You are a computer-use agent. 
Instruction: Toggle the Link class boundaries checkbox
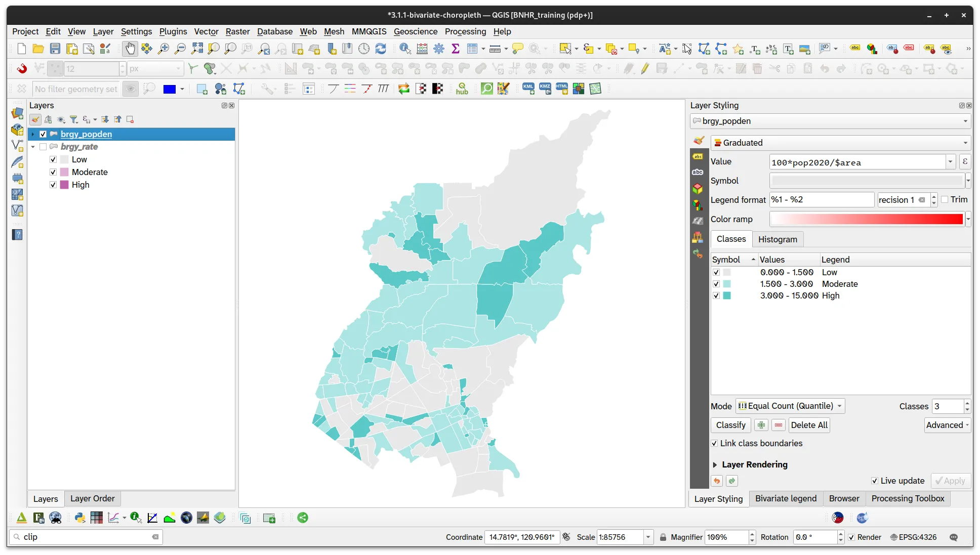coord(714,443)
